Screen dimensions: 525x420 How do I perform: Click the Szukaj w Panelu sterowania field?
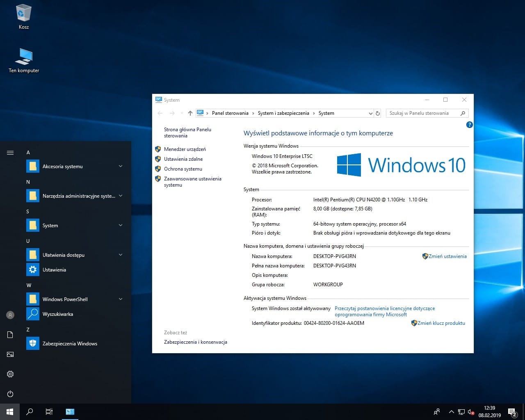(x=422, y=113)
